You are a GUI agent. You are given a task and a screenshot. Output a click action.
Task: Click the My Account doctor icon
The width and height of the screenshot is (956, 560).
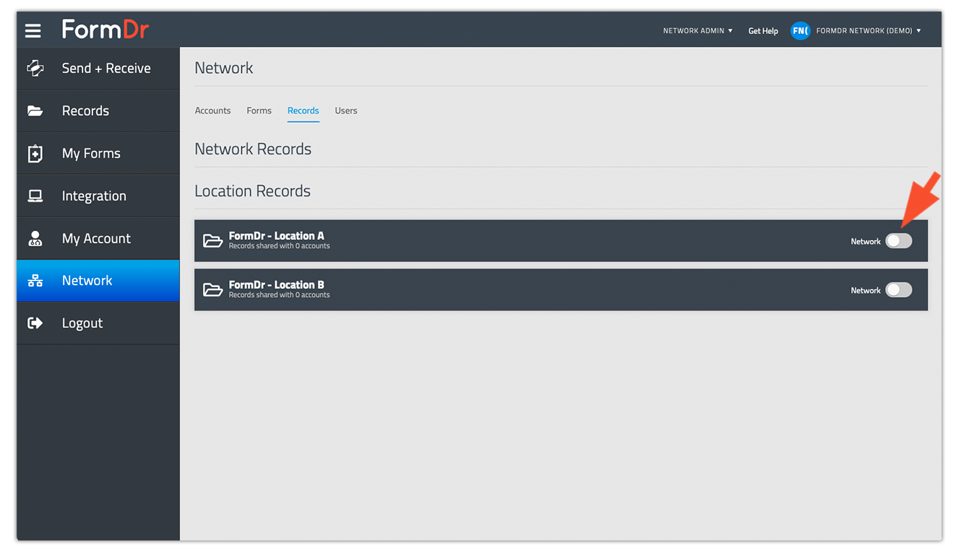(35, 238)
